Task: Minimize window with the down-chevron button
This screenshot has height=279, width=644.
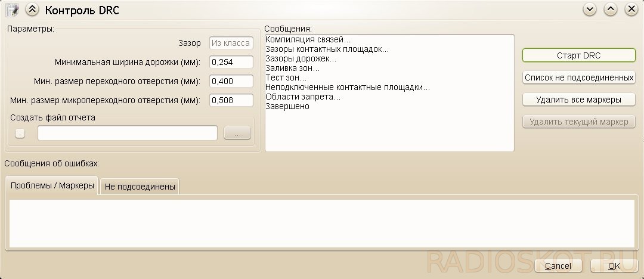Action: (x=590, y=10)
